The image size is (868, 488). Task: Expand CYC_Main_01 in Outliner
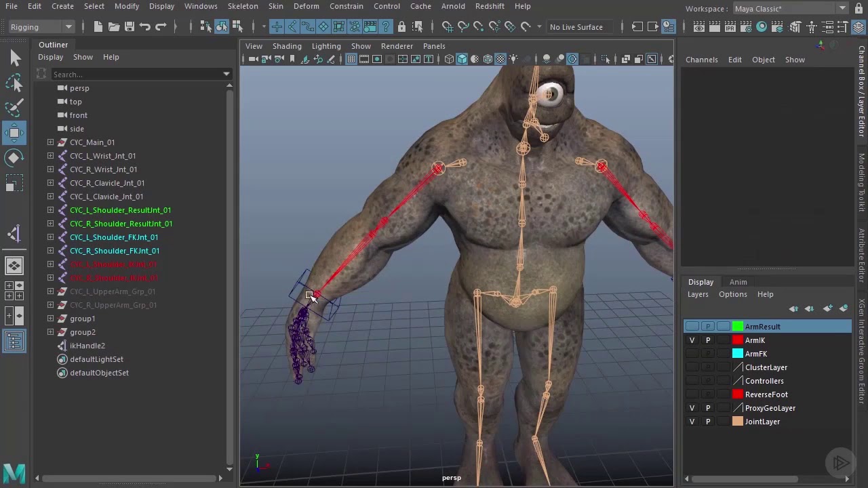(50, 142)
